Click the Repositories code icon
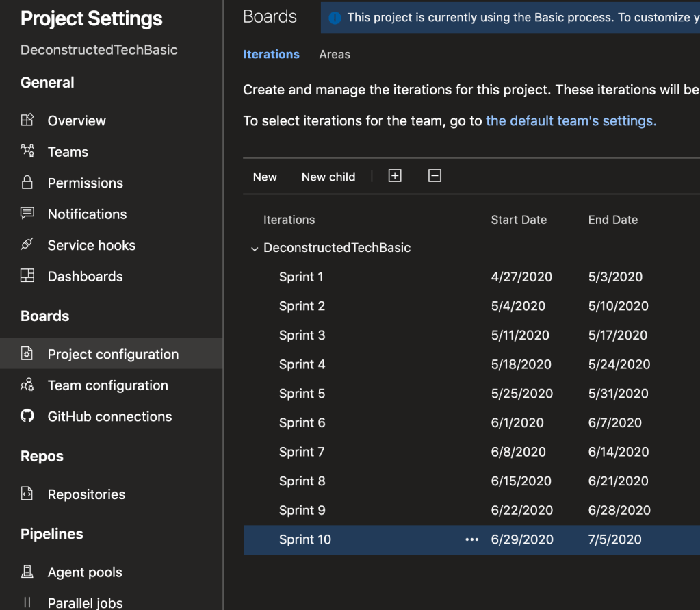 coord(27,494)
